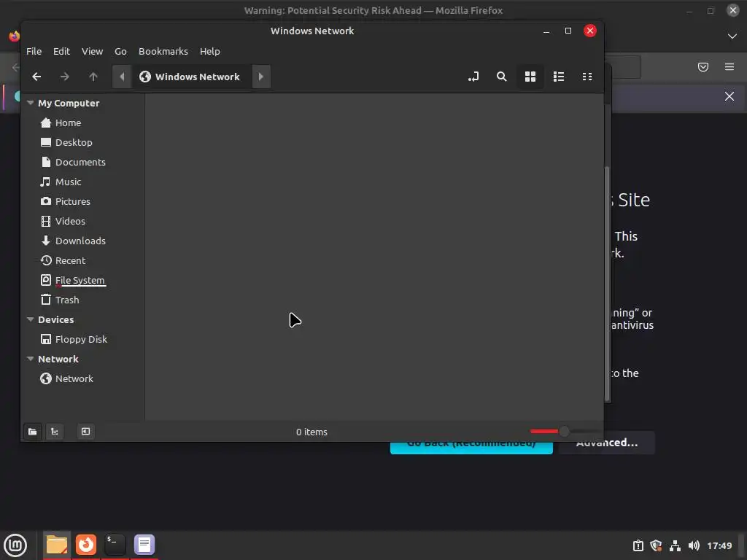Go up to parent folder

point(93,77)
